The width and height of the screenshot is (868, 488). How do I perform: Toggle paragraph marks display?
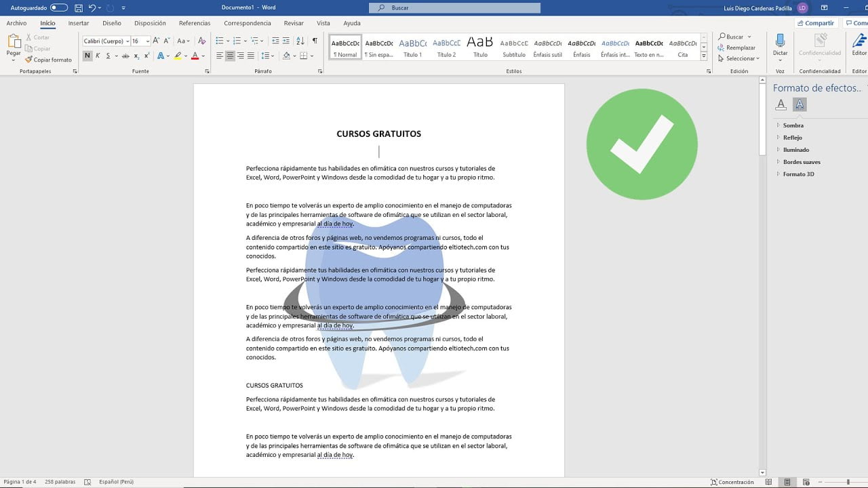click(x=315, y=41)
